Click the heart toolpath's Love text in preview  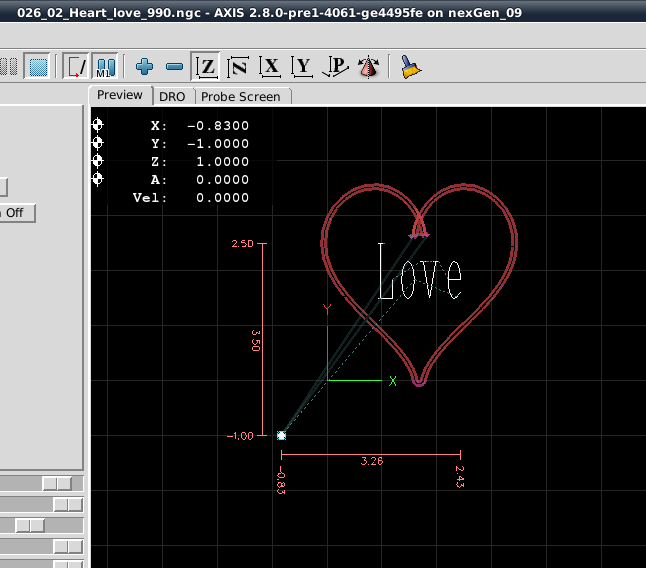[419, 273]
